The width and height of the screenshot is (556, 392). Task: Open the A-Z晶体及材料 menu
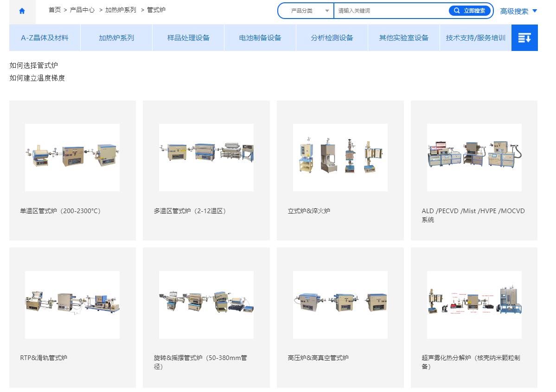(45, 38)
